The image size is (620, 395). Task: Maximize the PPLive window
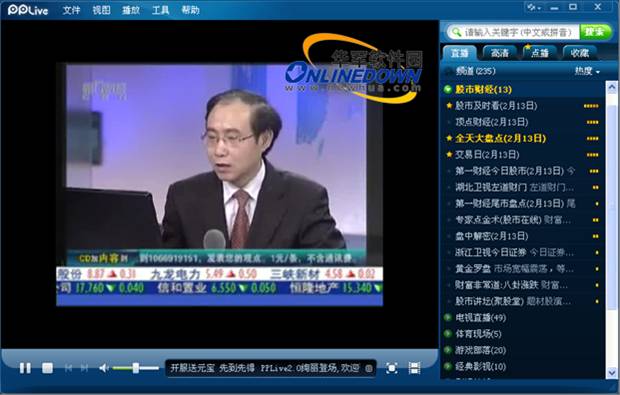(x=573, y=7)
